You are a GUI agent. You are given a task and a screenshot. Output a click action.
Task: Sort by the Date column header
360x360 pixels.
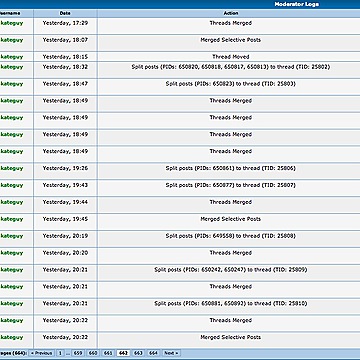point(65,13)
